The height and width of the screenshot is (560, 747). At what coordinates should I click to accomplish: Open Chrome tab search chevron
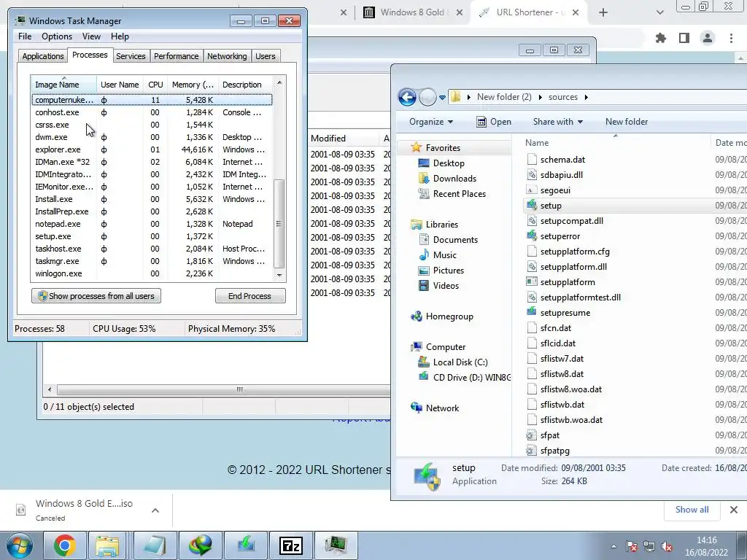tap(659, 12)
